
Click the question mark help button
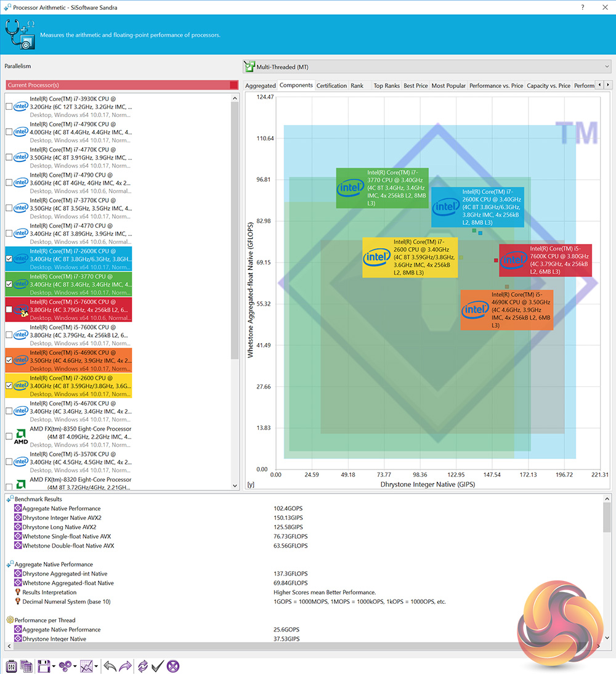(x=583, y=7)
